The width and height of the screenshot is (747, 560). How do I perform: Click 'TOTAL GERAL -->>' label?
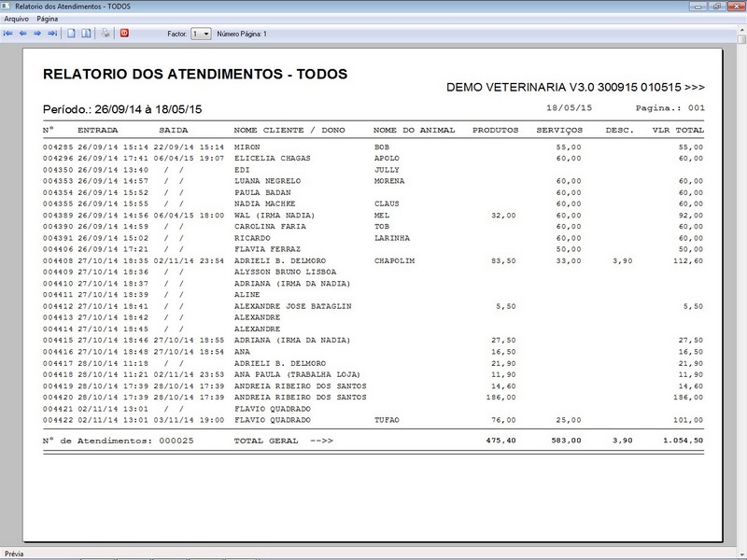284,441
